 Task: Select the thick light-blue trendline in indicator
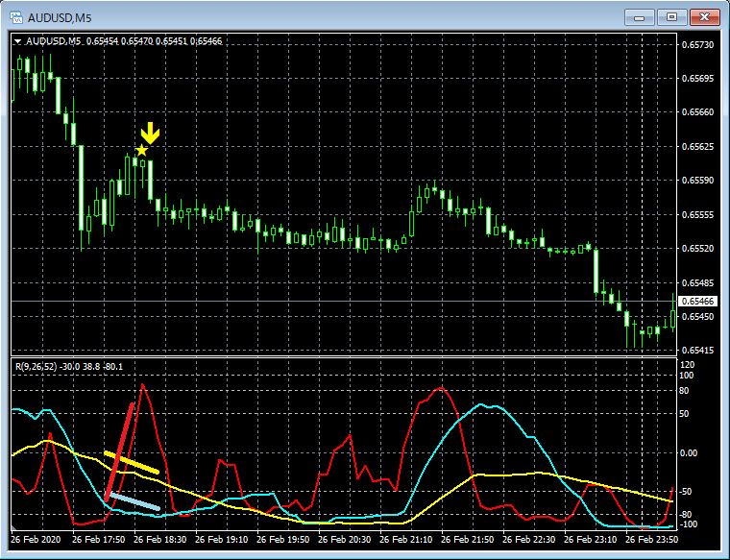(x=134, y=501)
